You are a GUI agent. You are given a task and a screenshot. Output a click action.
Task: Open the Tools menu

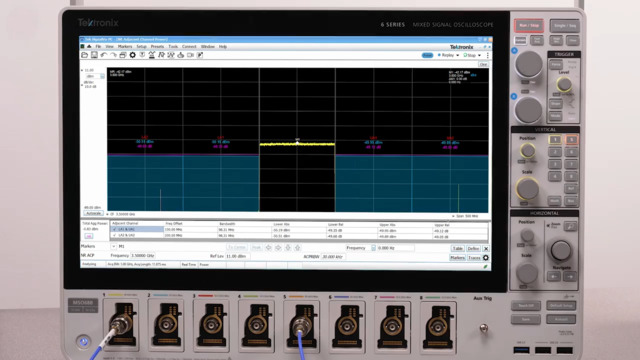[x=173, y=47]
